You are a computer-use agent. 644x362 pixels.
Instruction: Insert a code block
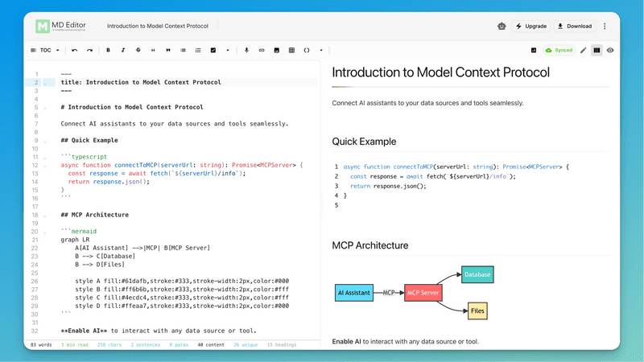click(307, 50)
